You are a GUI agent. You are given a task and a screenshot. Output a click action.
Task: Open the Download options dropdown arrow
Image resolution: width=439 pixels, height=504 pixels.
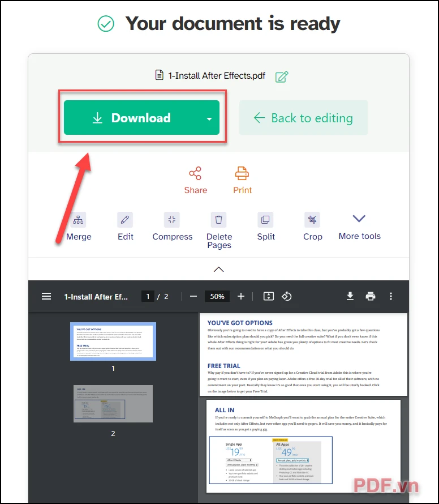point(209,118)
